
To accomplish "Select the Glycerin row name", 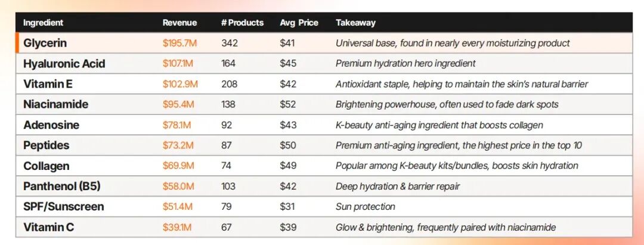I will [x=45, y=43].
